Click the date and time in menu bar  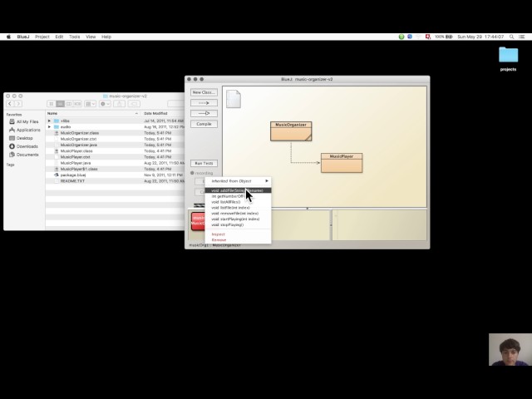click(x=480, y=37)
